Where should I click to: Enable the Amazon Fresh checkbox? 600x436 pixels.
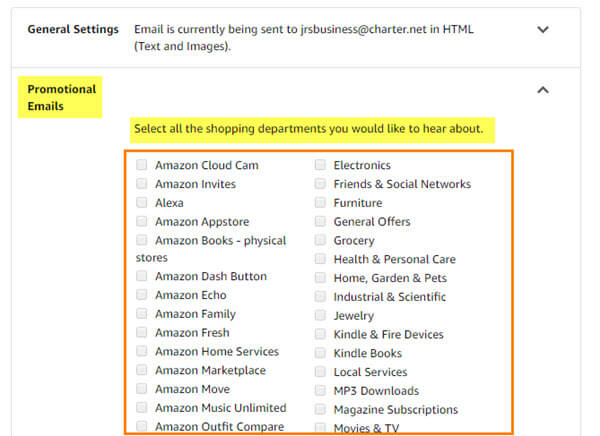[x=142, y=332]
